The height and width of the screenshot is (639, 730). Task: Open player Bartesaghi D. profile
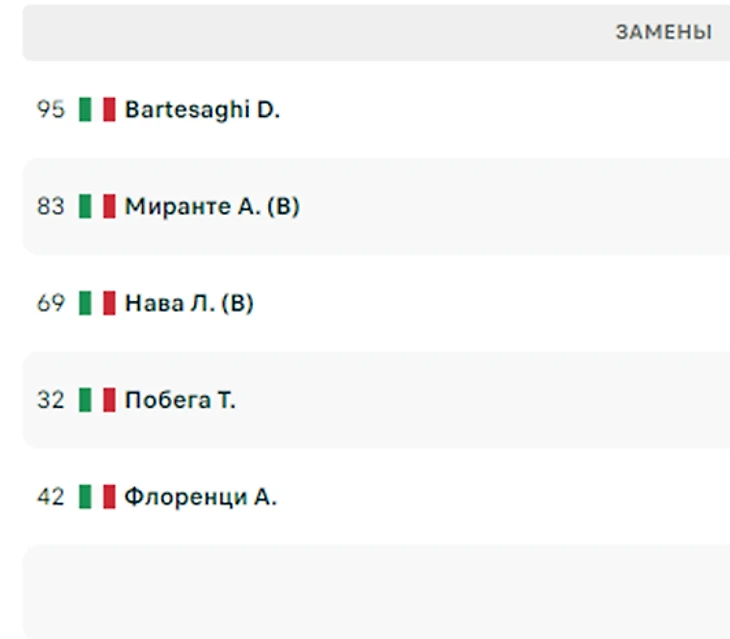202,110
